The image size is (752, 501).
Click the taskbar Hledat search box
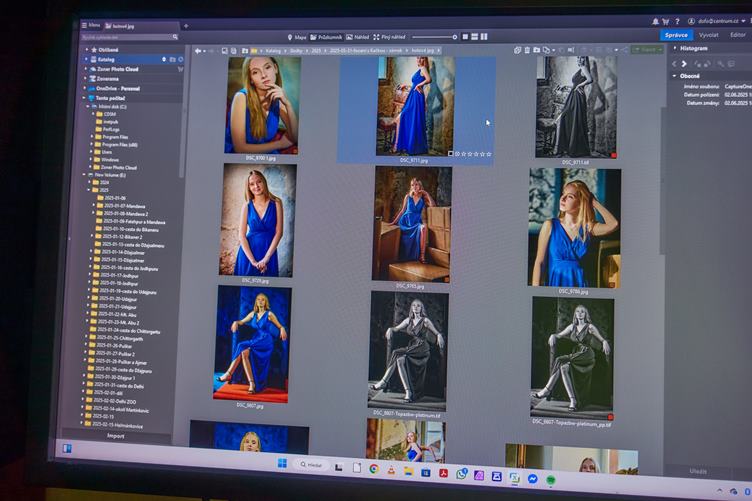pyautogui.click(x=311, y=465)
